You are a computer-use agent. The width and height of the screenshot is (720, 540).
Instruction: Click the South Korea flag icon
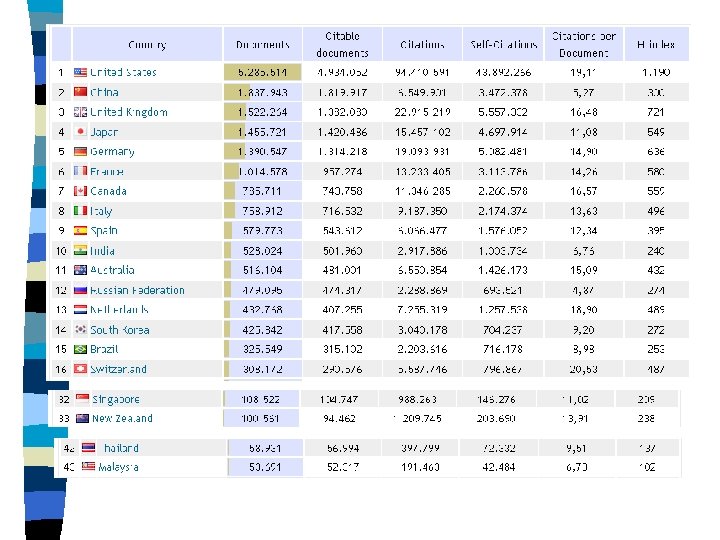tap(80, 329)
